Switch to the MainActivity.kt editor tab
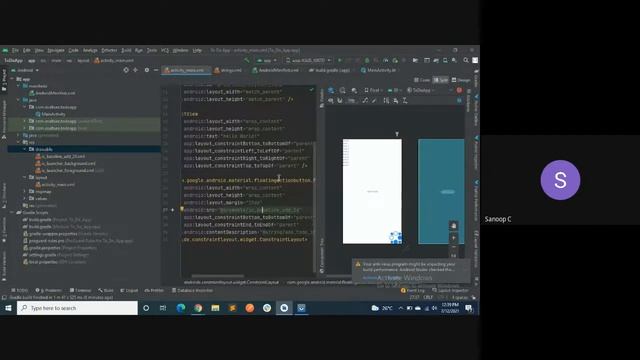 [378, 70]
